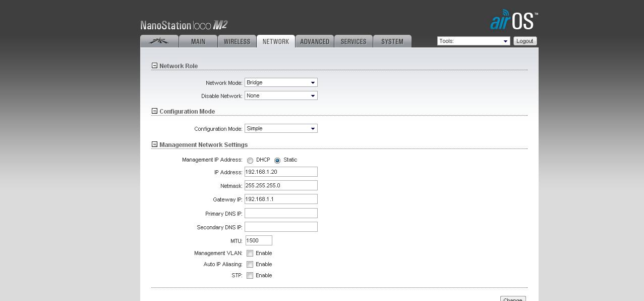The height and width of the screenshot is (301, 644).
Task: Switch to the MAIN tab
Action: point(198,41)
